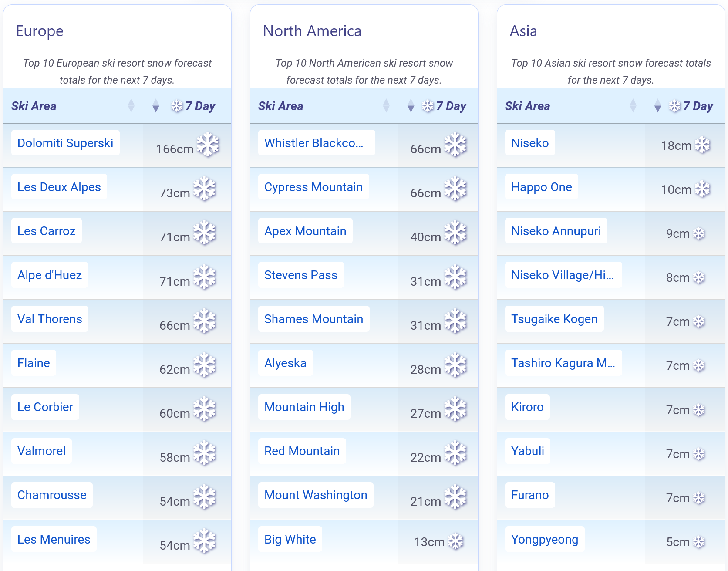Click the North America section heading

coord(312,31)
